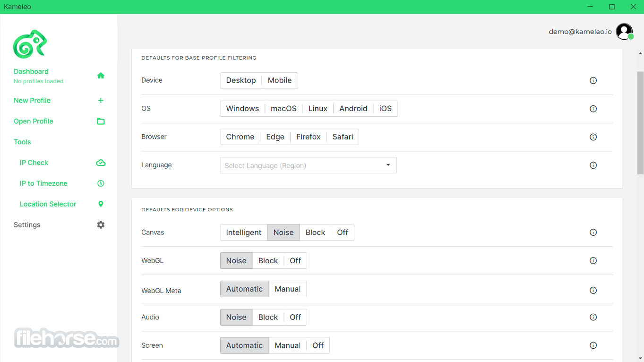Open the user account avatar

624,32
